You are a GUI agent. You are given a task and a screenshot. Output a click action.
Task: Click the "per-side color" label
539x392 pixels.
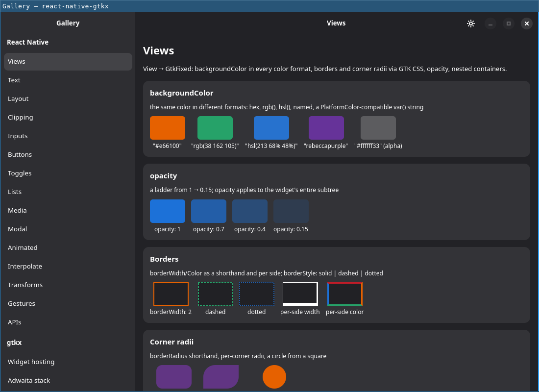(x=345, y=312)
